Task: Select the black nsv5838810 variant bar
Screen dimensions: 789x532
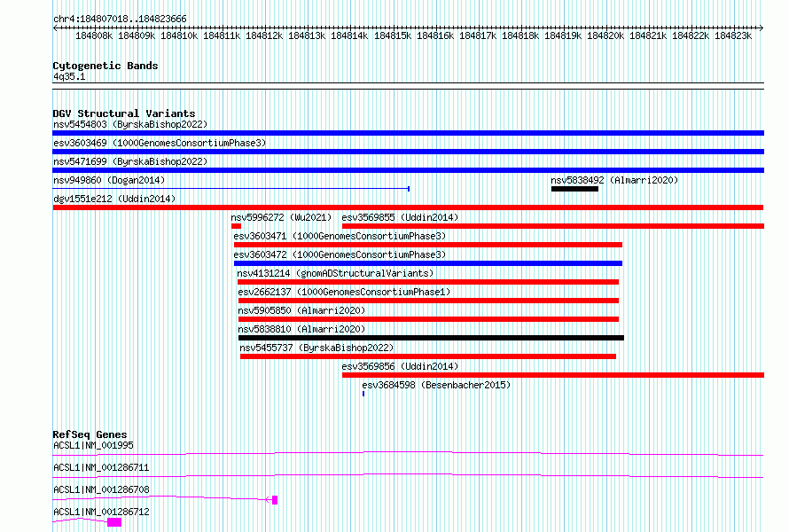Action: [x=431, y=338]
